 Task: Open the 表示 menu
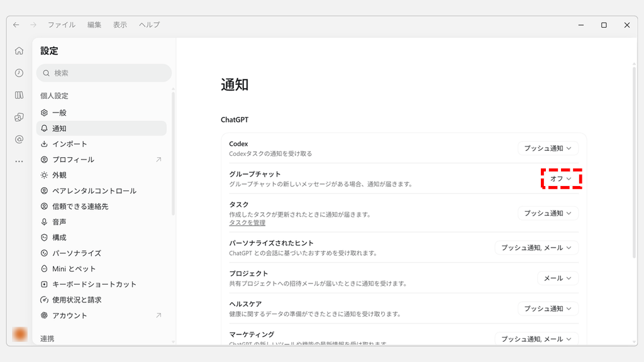pos(120,25)
